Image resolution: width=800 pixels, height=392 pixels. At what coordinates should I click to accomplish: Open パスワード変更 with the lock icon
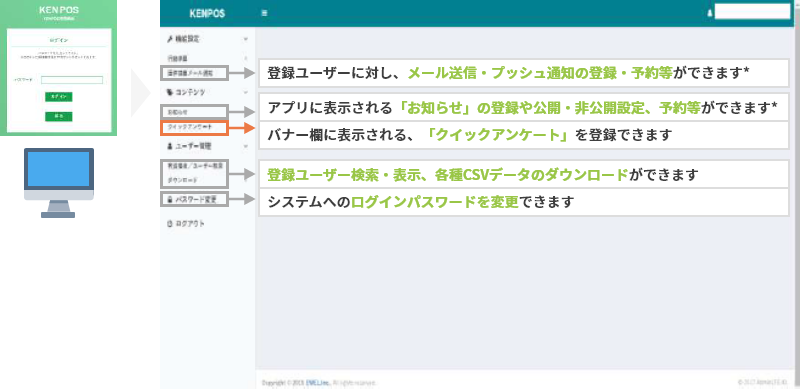point(193,200)
